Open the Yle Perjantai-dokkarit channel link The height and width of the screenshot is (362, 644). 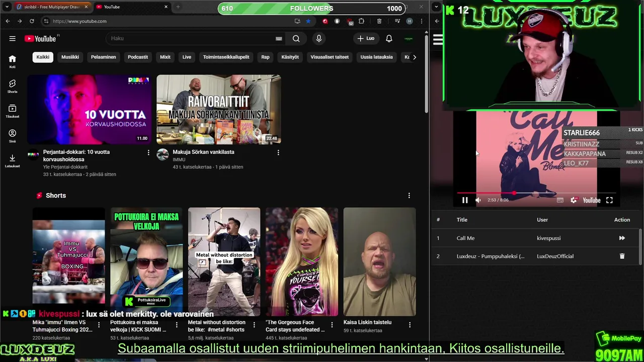(x=65, y=167)
